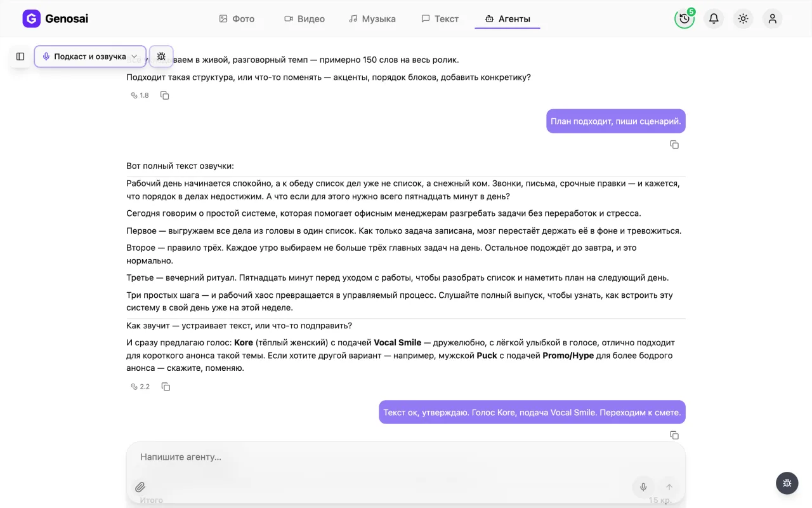Image resolution: width=812 pixels, height=508 pixels.
Task: Send the message with the arrow button
Action: 669,487
